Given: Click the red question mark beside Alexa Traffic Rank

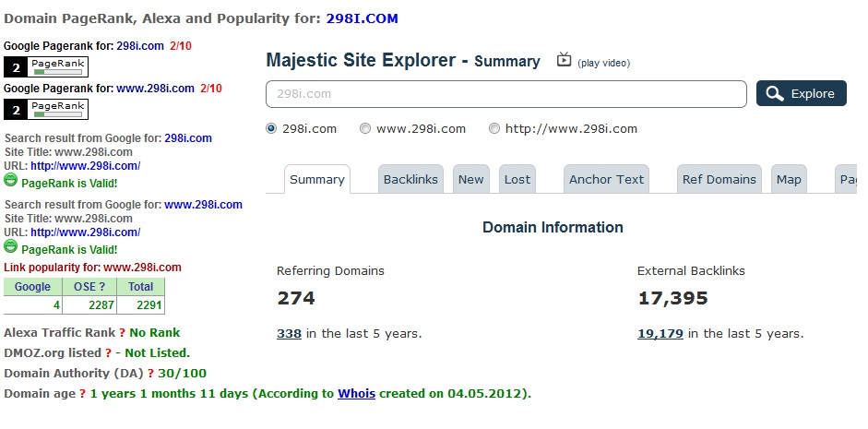Looking at the screenshot, I should [x=123, y=333].
